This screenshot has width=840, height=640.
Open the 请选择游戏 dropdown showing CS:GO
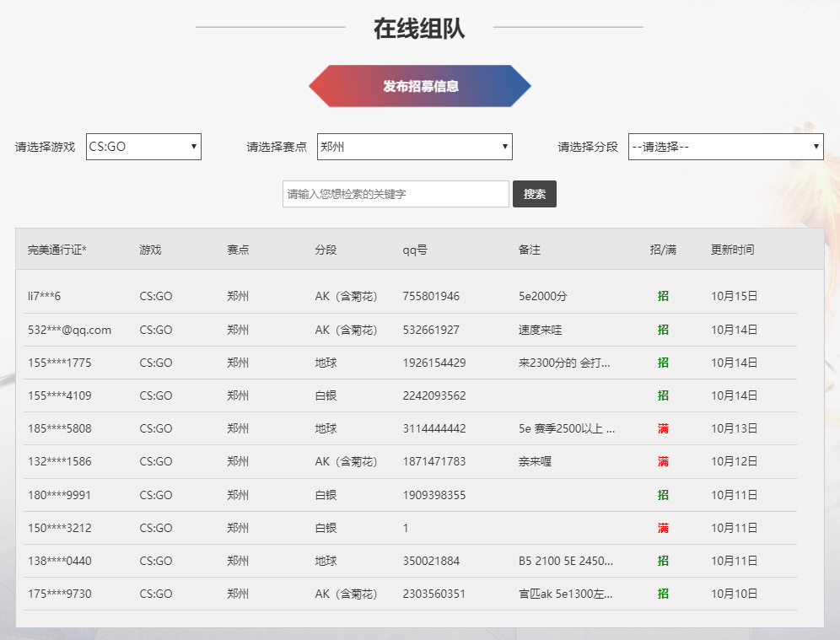tap(142, 146)
